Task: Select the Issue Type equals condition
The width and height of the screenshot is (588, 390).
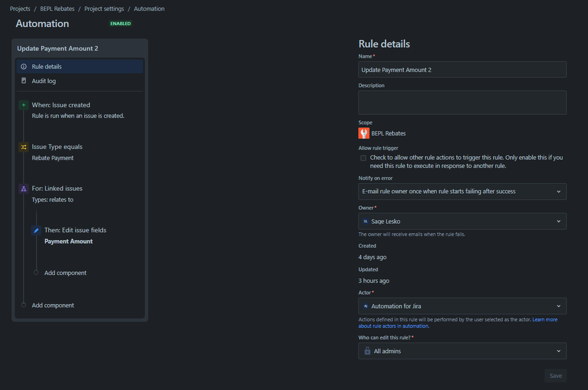Action: pos(57,147)
